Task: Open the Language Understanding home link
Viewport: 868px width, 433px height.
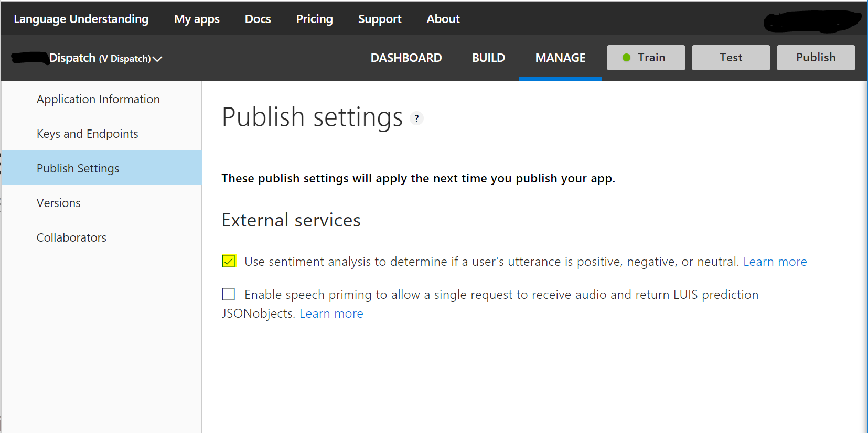Action: point(81,19)
